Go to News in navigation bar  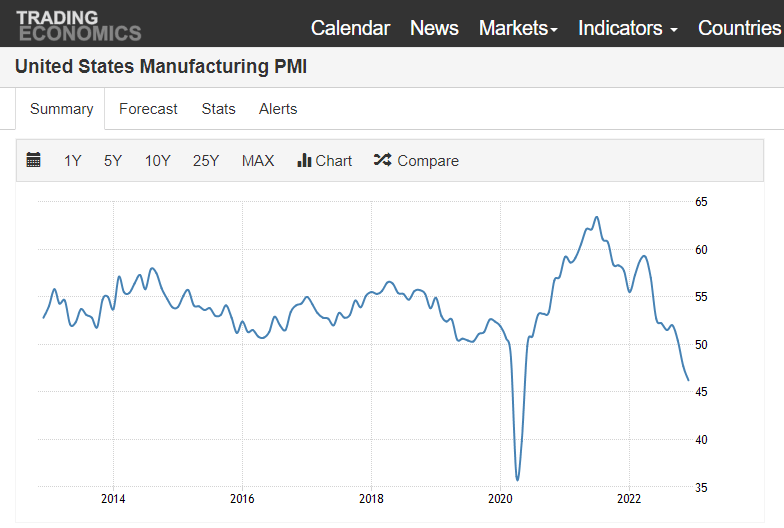434,28
